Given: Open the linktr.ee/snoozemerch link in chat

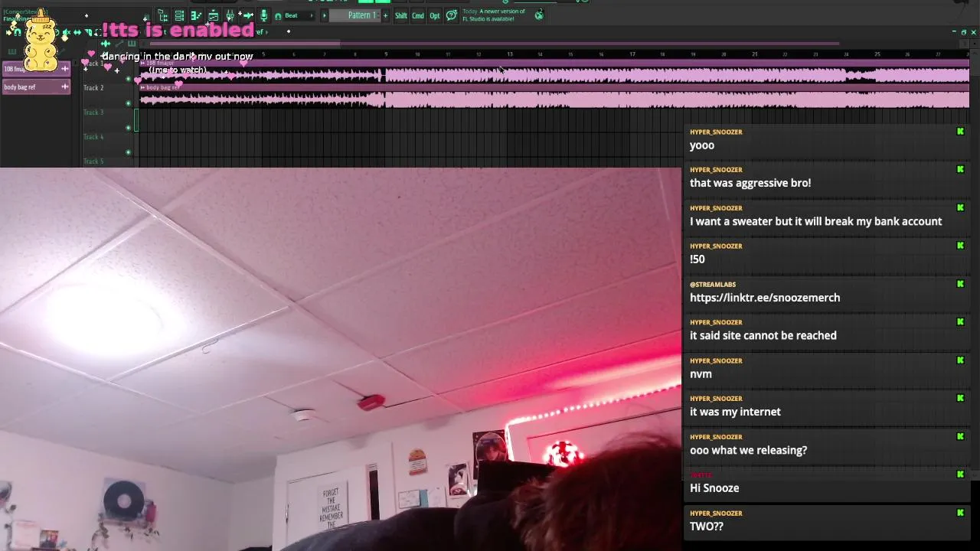Looking at the screenshot, I should click(765, 298).
